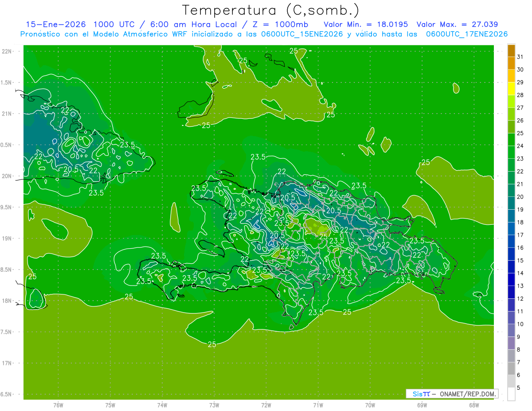Click the 72W longitude axis label
The image size is (532, 411).
266,405
